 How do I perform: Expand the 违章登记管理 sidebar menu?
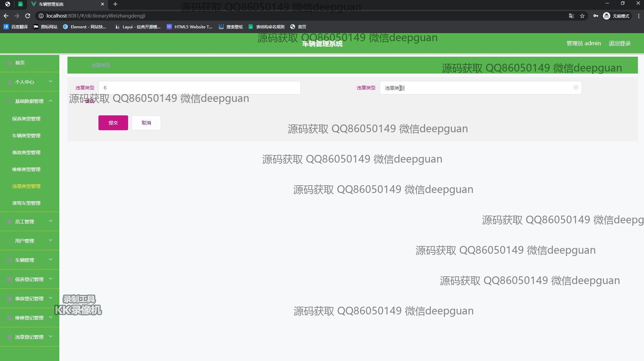click(x=30, y=337)
